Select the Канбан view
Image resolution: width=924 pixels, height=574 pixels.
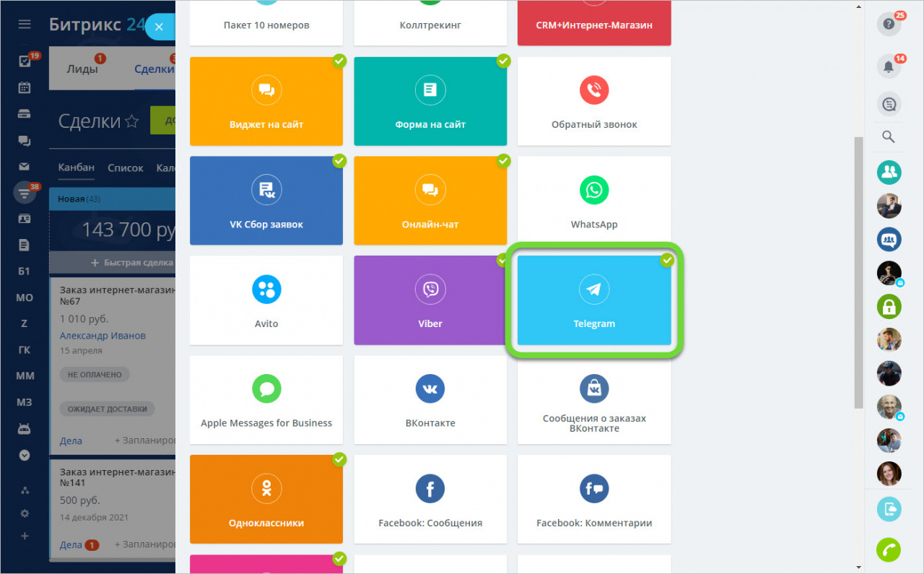tap(77, 168)
